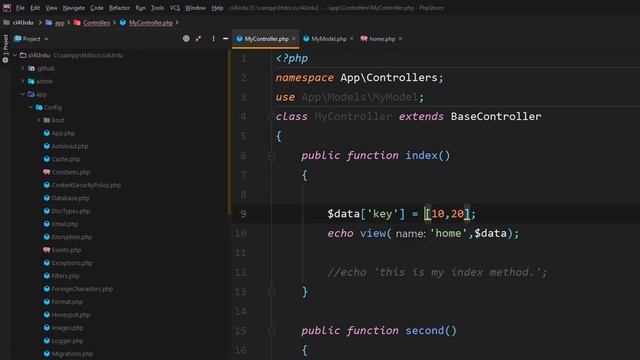
Task: Click the PhpStorm application icon
Action: tap(7, 8)
